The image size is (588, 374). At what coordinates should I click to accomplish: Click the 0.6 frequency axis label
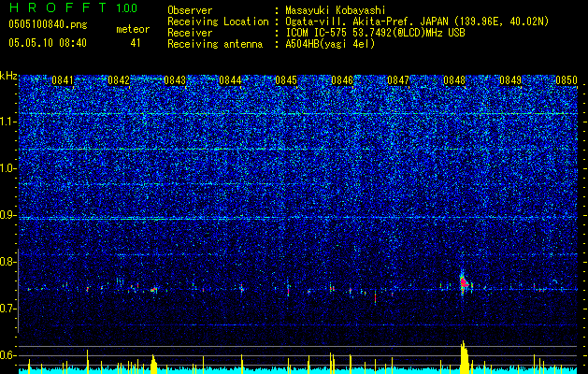[8, 355]
